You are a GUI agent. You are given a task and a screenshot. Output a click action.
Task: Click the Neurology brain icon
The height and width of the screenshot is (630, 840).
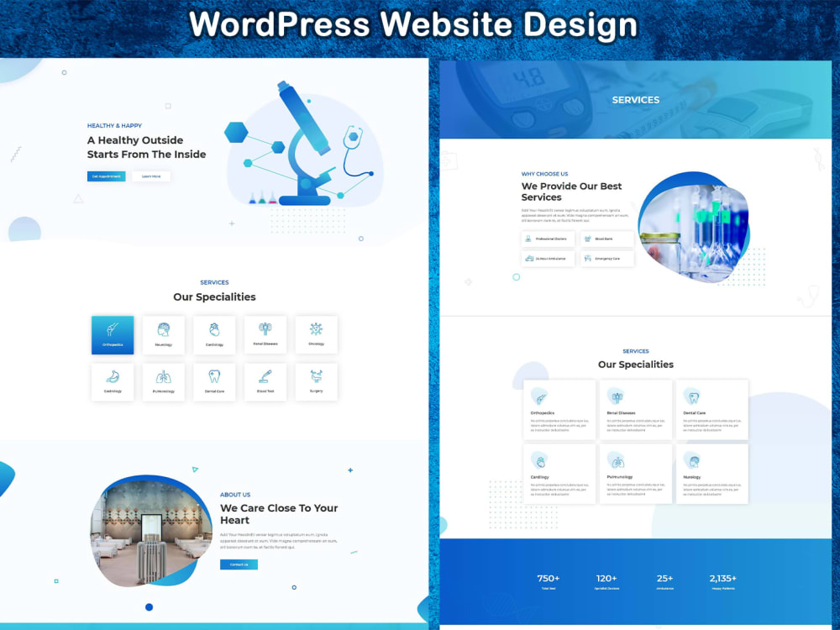[163, 328]
